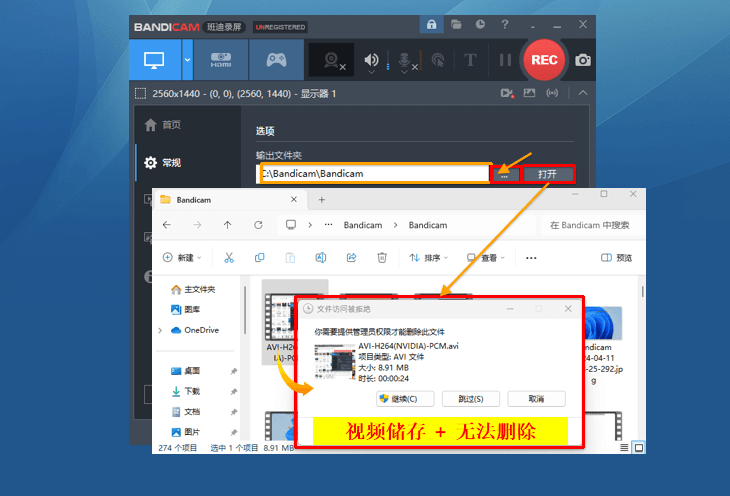Select 下载 downloads quick access item
This screenshot has width=730, height=496.
pyautogui.click(x=186, y=391)
